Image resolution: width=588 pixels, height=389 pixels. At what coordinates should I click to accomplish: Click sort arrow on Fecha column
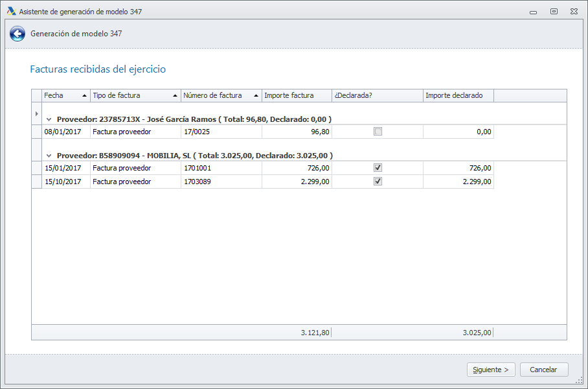pos(84,96)
